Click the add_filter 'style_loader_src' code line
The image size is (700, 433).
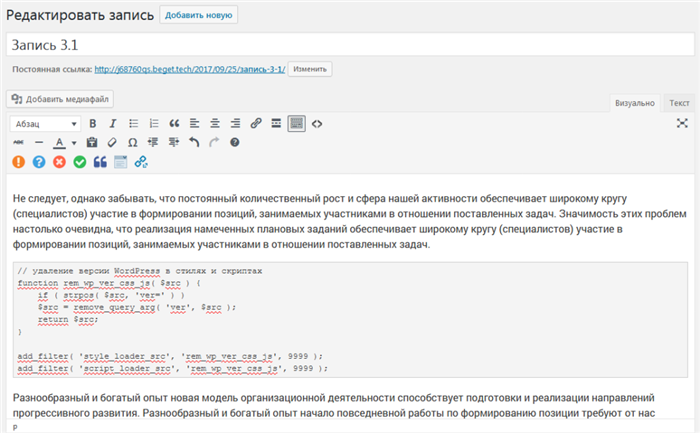point(170,356)
